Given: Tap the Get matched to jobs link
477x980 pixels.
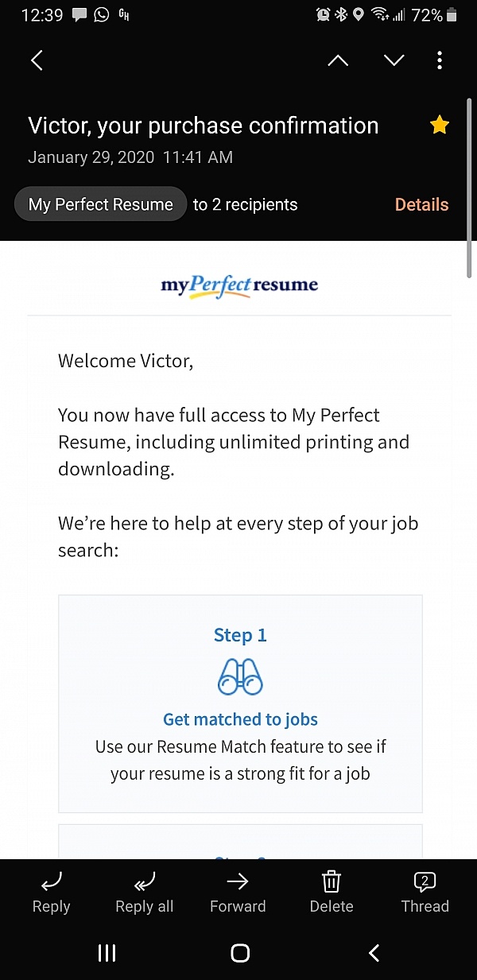Looking at the screenshot, I should [x=240, y=719].
